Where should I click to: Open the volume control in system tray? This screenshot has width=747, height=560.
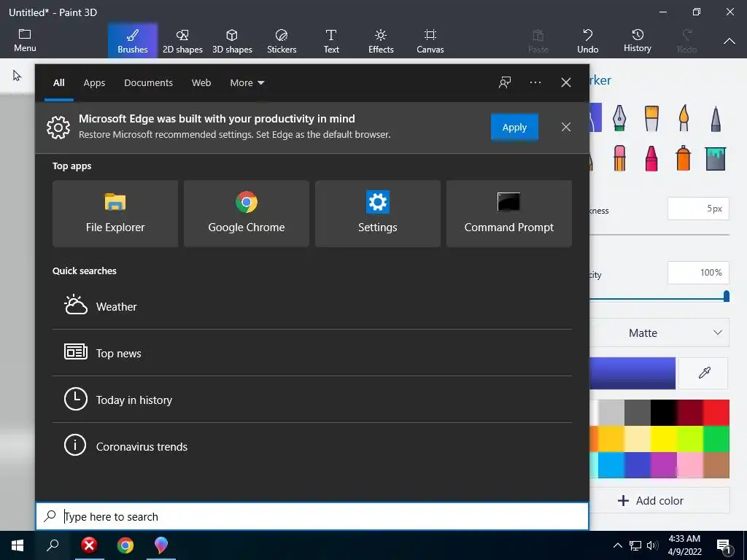pos(652,545)
